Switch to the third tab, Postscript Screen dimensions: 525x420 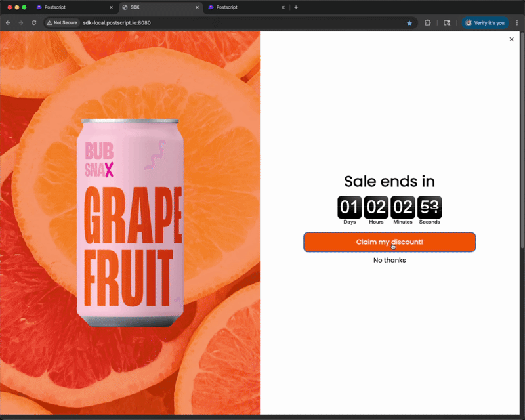[247, 7]
